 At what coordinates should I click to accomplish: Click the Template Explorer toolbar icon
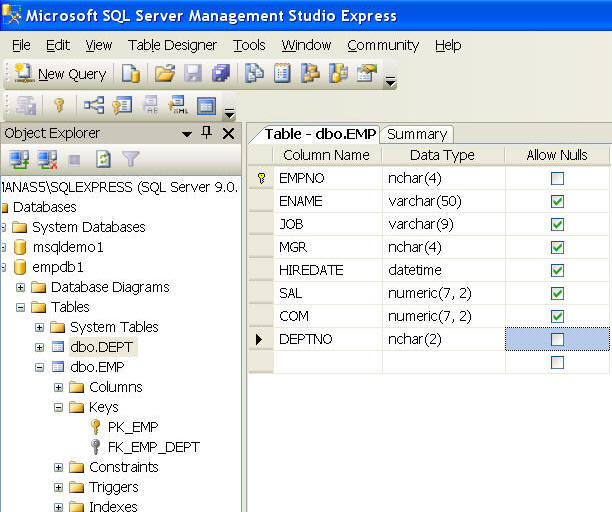tap(338, 73)
